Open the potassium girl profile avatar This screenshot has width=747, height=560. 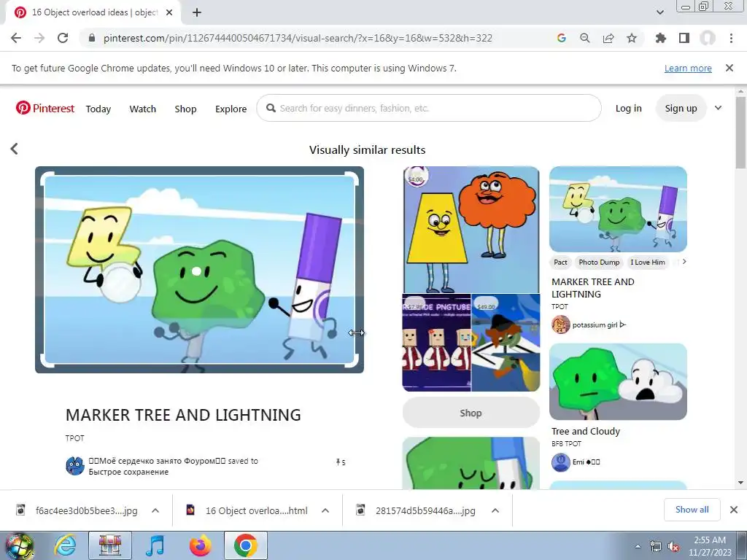(x=561, y=324)
